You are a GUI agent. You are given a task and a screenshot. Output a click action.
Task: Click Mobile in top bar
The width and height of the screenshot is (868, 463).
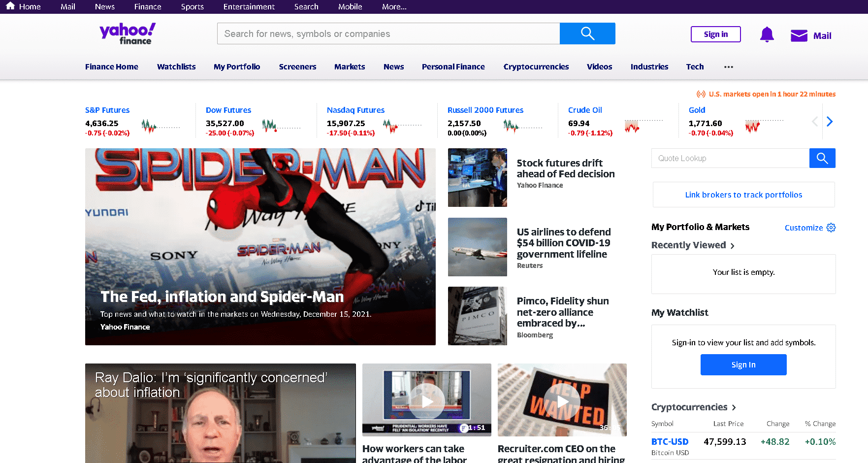pos(350,7)
